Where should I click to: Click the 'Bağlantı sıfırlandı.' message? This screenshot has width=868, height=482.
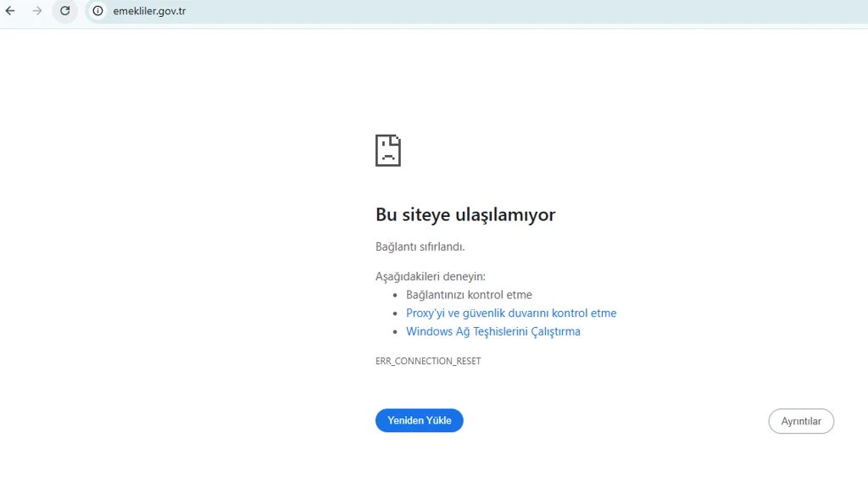click(x=420, y=247)
